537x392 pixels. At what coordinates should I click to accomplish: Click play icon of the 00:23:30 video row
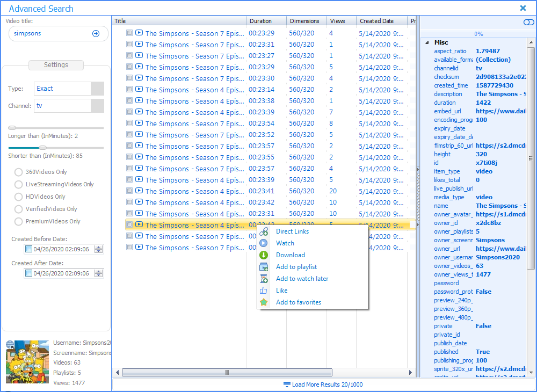point(139,78)
